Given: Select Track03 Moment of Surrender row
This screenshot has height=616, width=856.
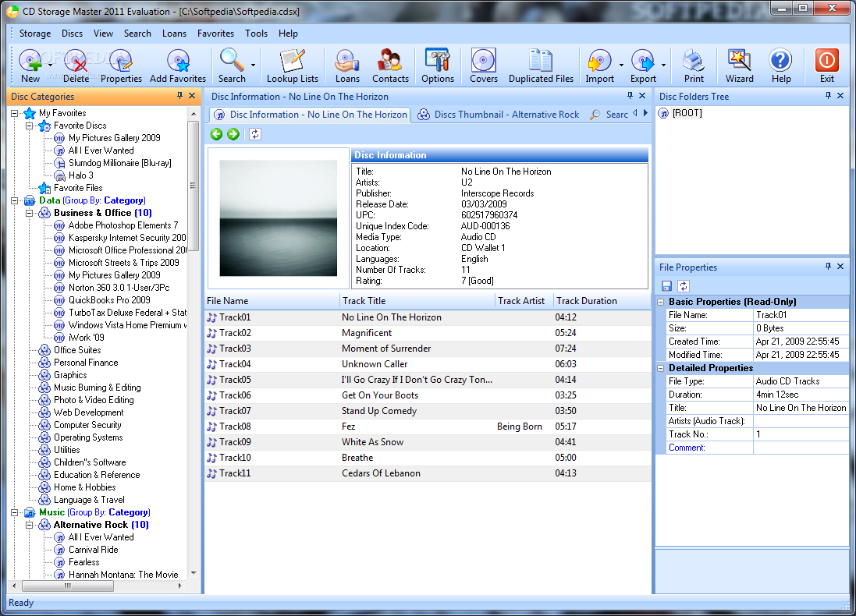Looking at the screenshot, I should (x=428, y=349).
